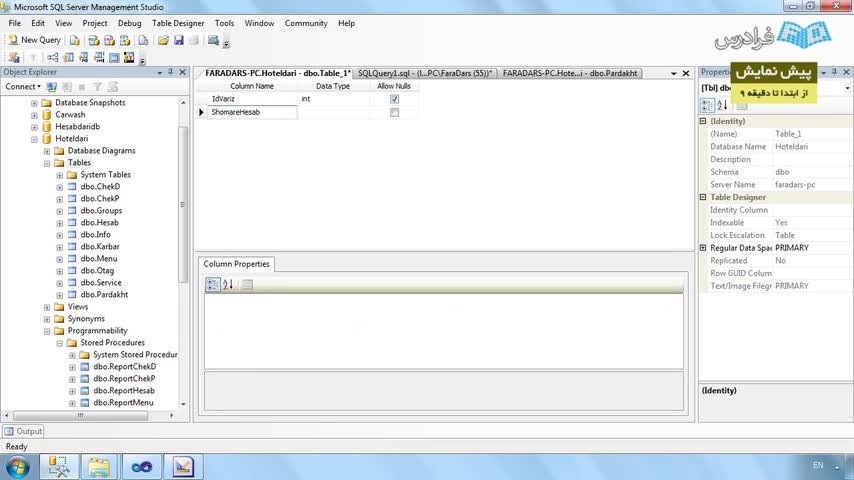Screen dimensions: 854x480
Task: Click the Output panel button
Action: point(23,431)
